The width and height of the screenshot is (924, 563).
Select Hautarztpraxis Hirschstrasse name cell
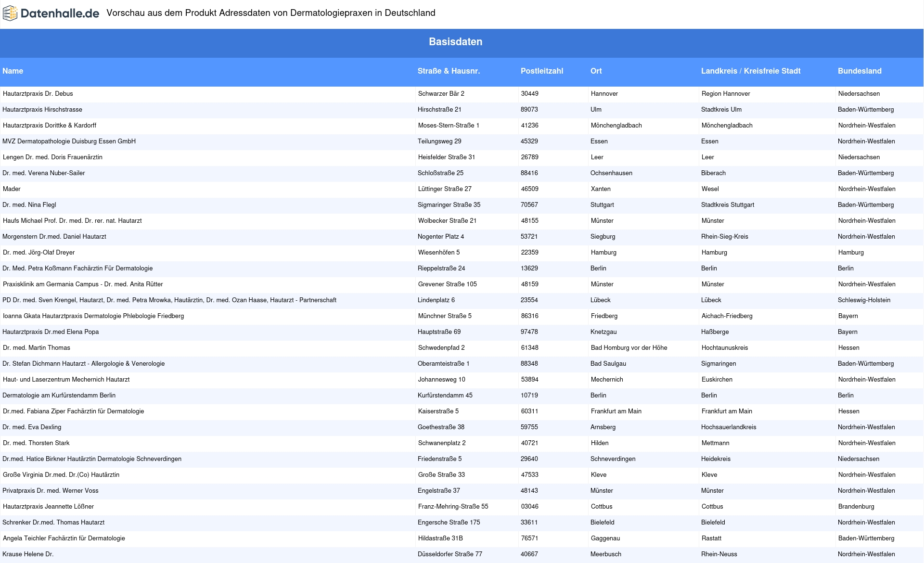(42, 110)
